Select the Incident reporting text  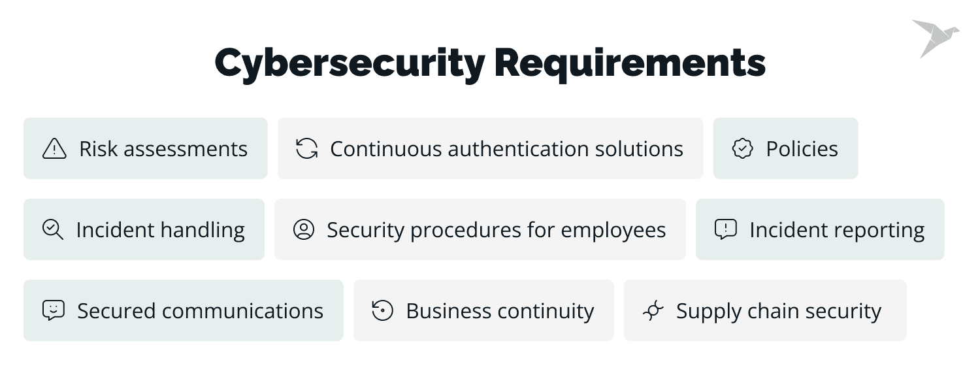(837, 229)
